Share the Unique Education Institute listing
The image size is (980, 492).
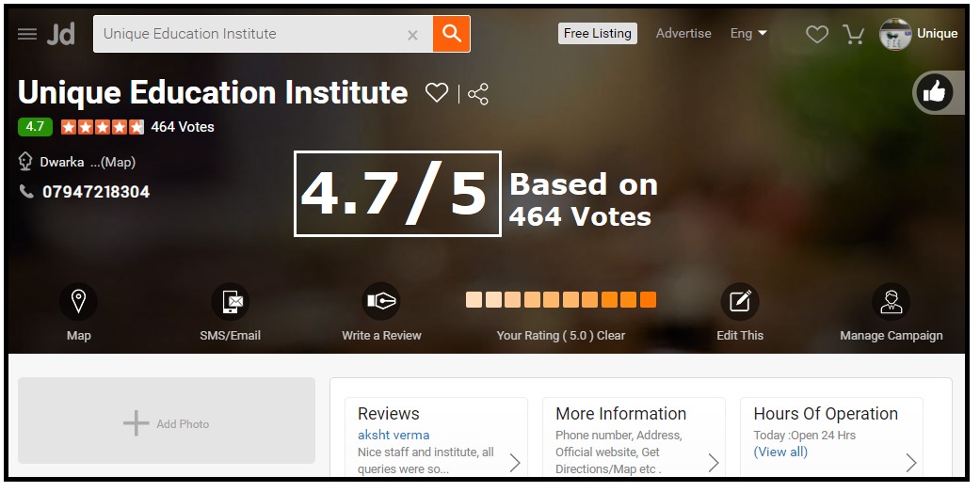[x=478, y=94]
